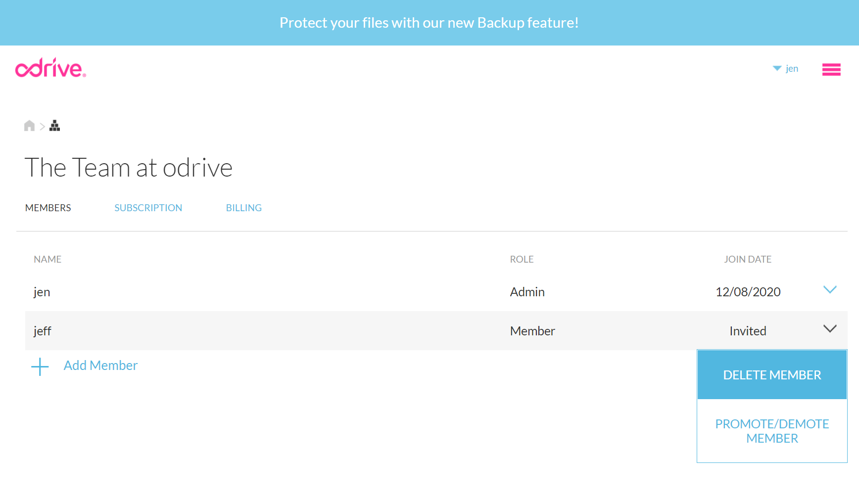The height and width of the screenshot is (504, 859).
Task: Choose Promote/Demote Member option
Action: coord(771,431)
